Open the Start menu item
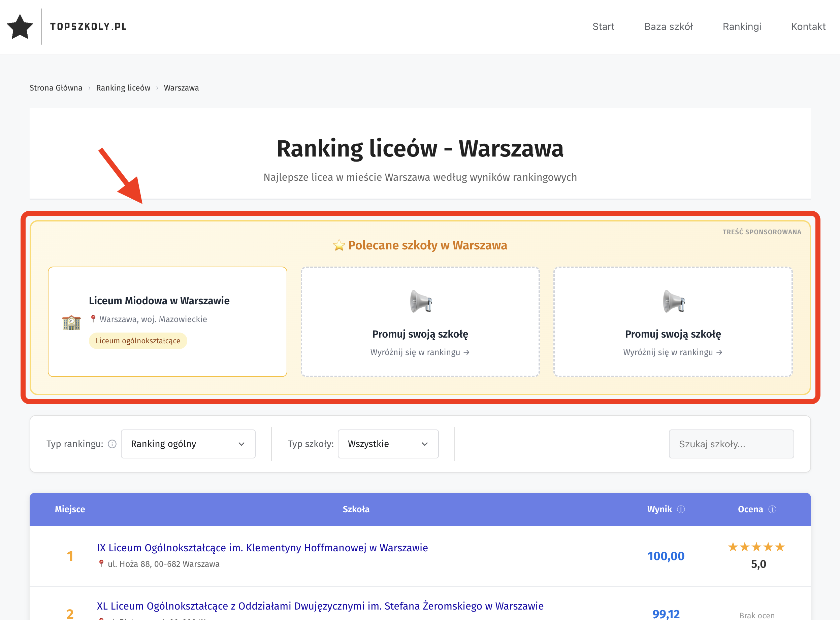 (x=603, y=27)
